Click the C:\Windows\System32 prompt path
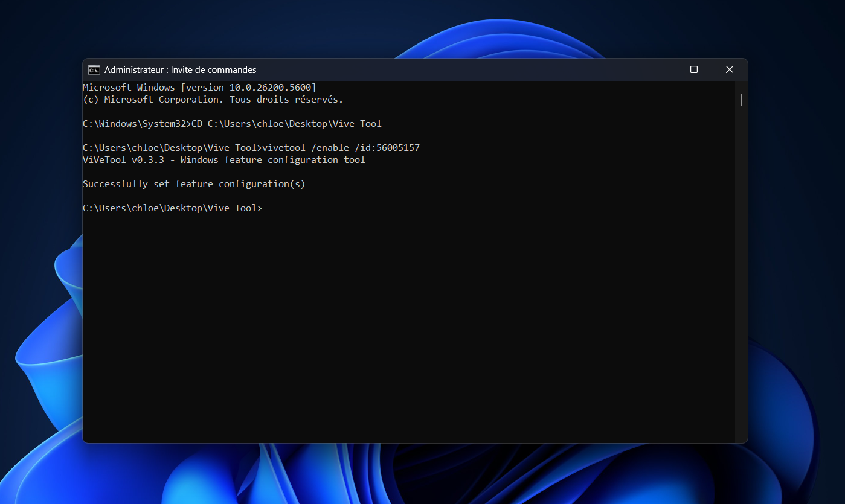The image size is (845, 504). [x=134, y=124]
